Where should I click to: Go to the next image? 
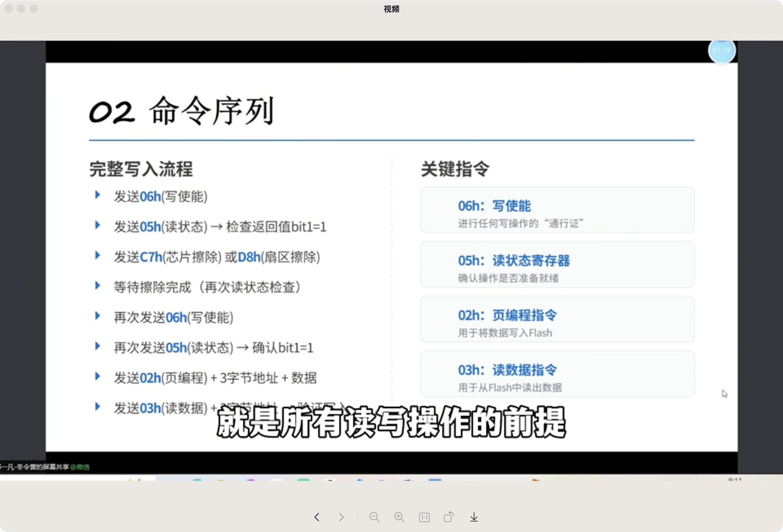point(341,517)
